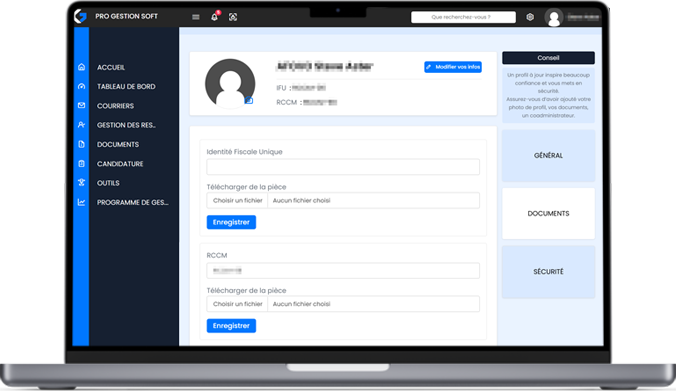Click the large profile picture
Screen dimensions: 676x391
(230, 83)
